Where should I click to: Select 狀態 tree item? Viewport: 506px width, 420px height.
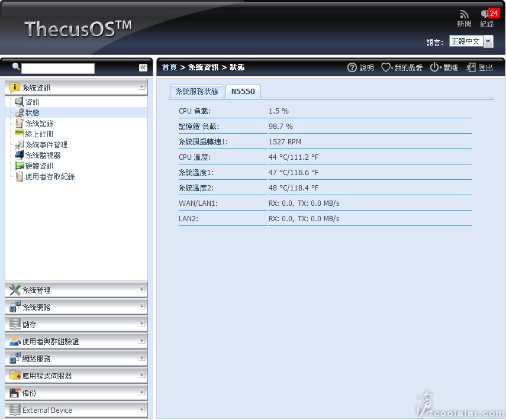(33, 113)
